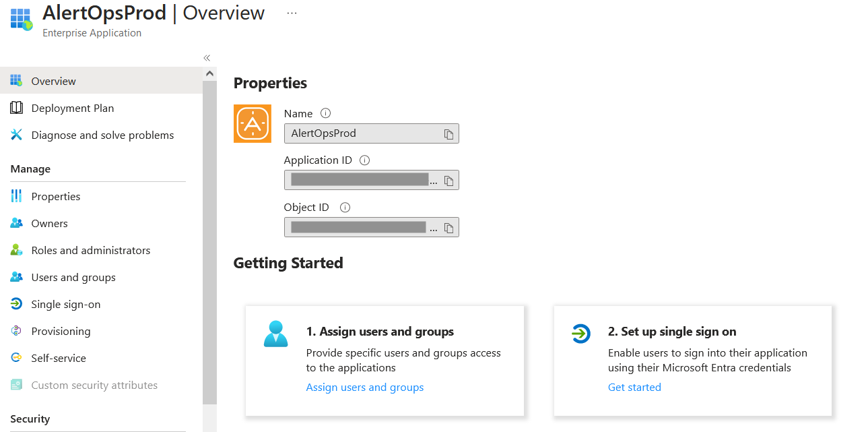Copy the Object ID to clipboard
The width and height of the screenshot is (868, 432).
pyautogui.click(x=448, y=228)
